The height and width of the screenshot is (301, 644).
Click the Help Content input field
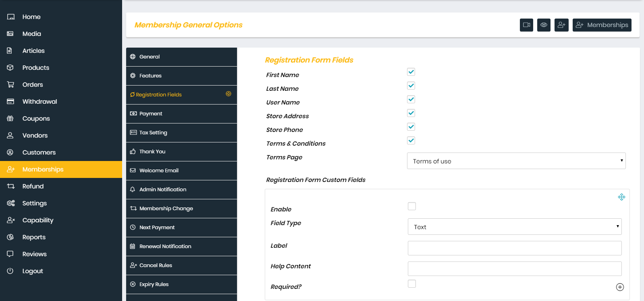click(515, 269)
